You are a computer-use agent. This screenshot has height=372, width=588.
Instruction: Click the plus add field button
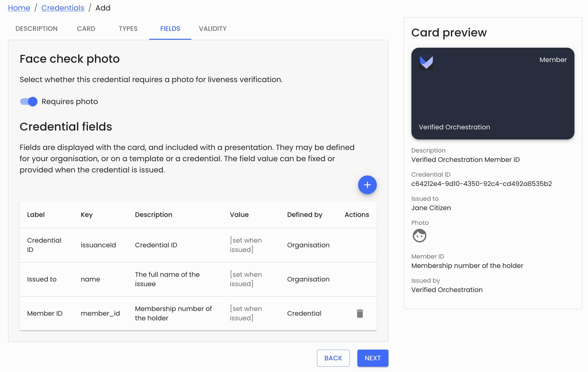click(x=367, y=185)
